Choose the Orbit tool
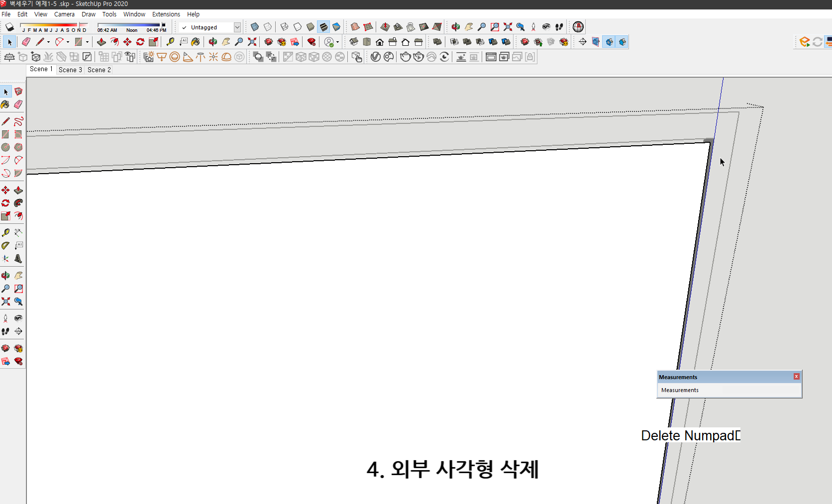The height and width of the screenshot is (504, 832). (212, 42)
